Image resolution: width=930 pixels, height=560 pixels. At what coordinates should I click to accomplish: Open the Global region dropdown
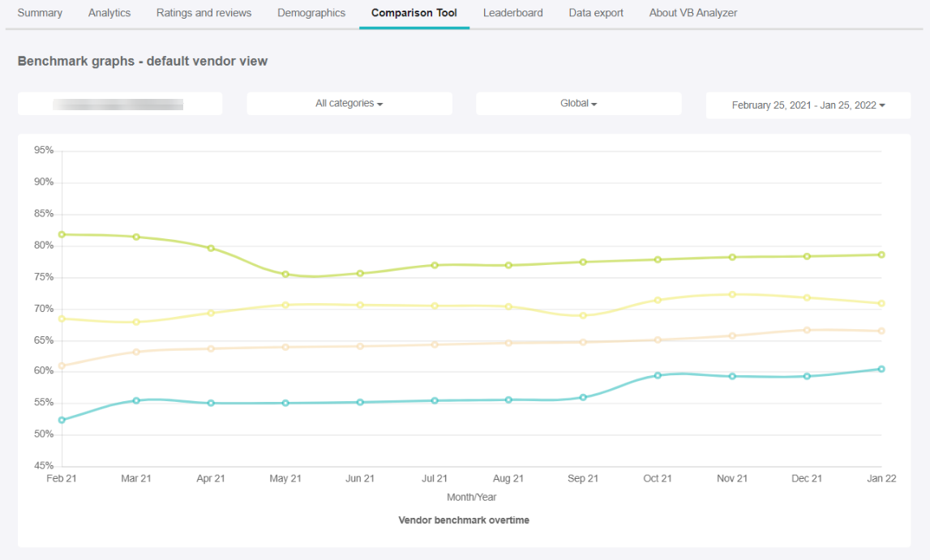(x=579, y=104)
